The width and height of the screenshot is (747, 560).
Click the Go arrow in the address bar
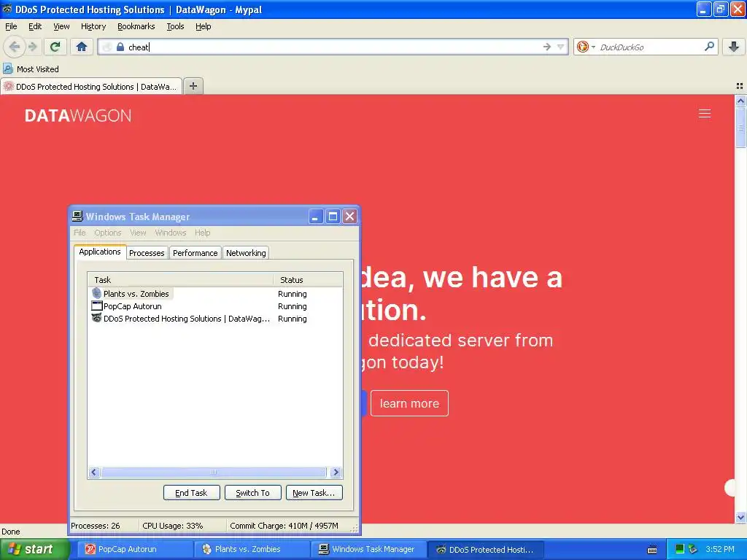coord(547,47)
